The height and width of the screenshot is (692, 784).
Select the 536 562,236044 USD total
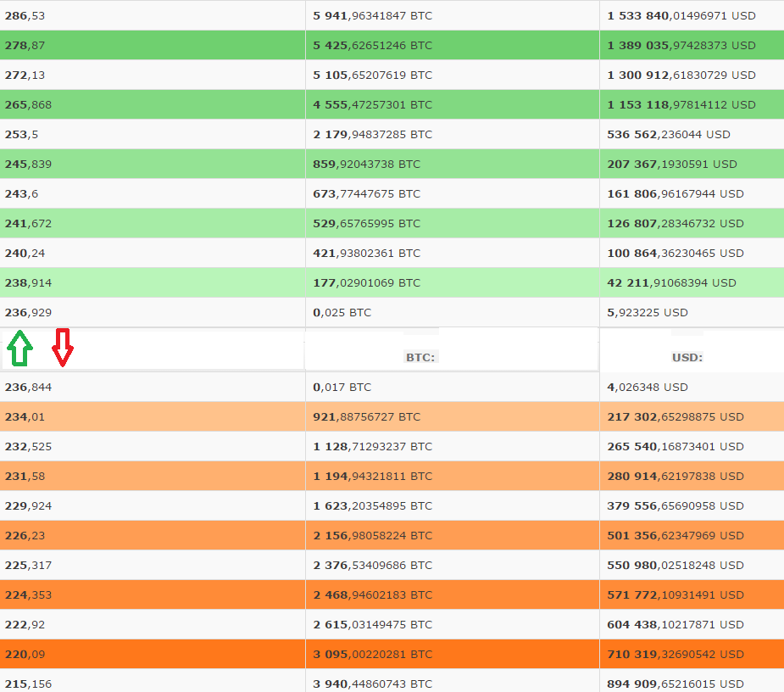pyautogui.click(x=669, y=134)
